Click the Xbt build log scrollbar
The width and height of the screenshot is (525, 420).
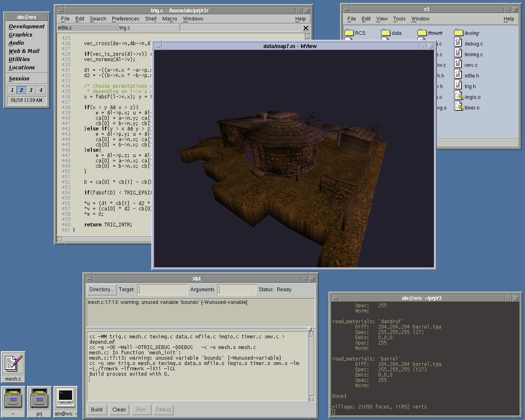pyautogui.click(x=311, y=366)
